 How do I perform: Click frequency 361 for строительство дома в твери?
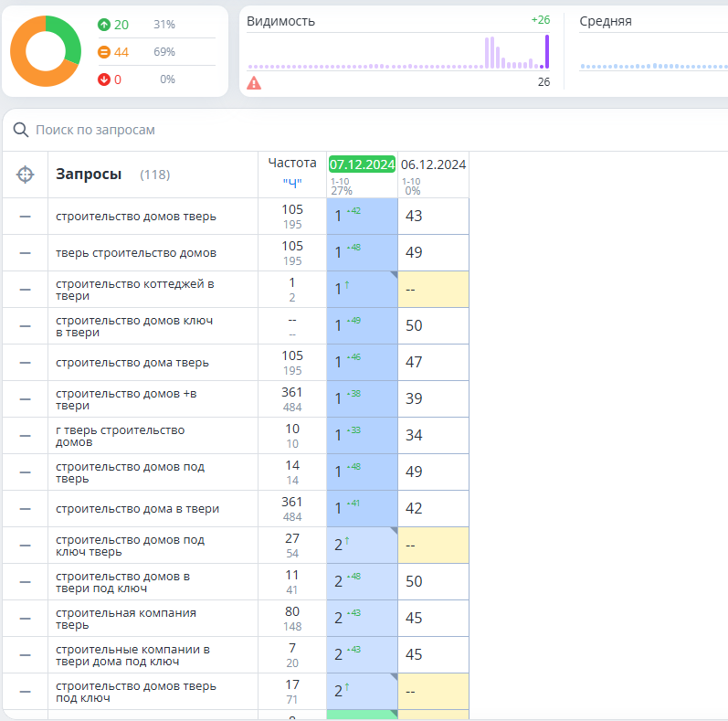coord(292,503)
